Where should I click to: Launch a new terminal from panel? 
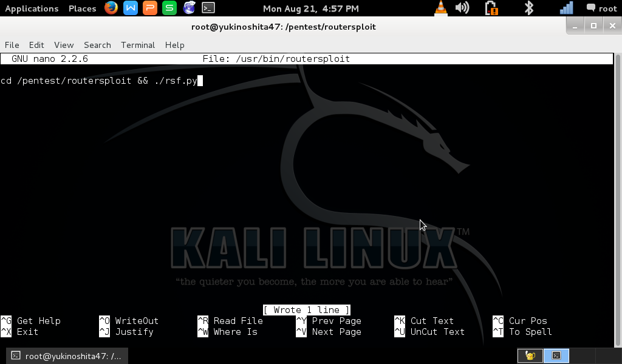208,8
